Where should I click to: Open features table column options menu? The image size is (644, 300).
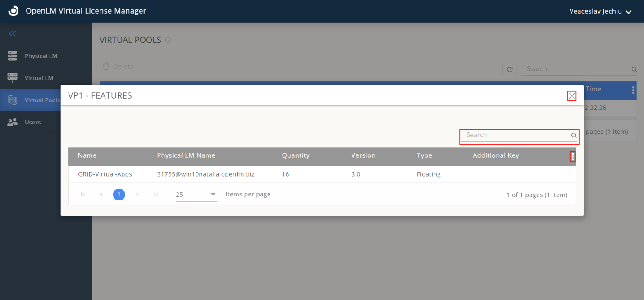(x=572, y=156)
